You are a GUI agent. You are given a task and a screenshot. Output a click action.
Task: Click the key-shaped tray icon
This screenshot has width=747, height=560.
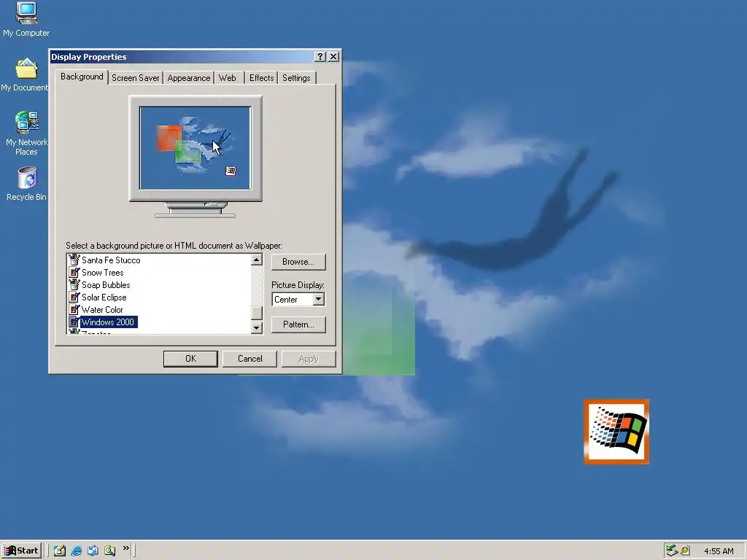coord(684,551)
